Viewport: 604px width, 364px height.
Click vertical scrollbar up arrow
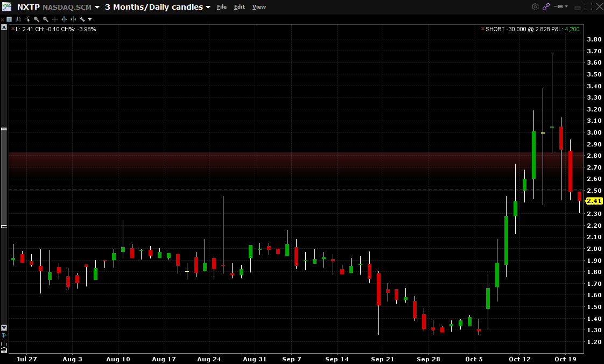pos(4,27)
